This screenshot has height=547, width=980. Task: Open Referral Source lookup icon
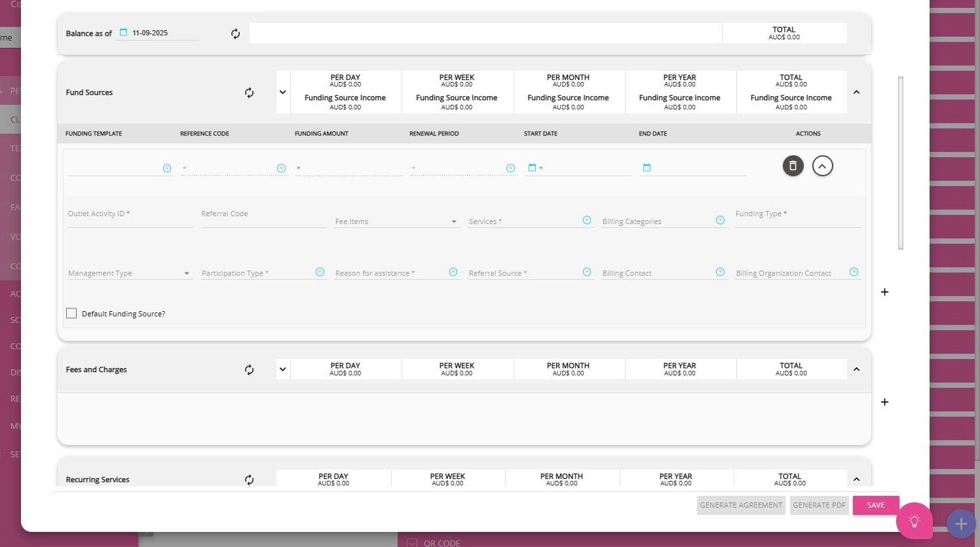[587, 272]
